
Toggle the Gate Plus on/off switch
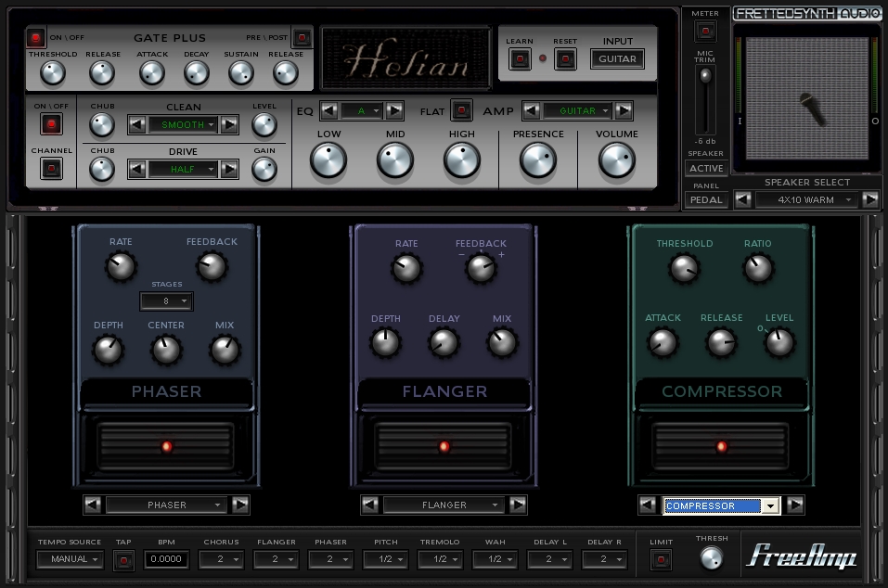pos(35,38)
